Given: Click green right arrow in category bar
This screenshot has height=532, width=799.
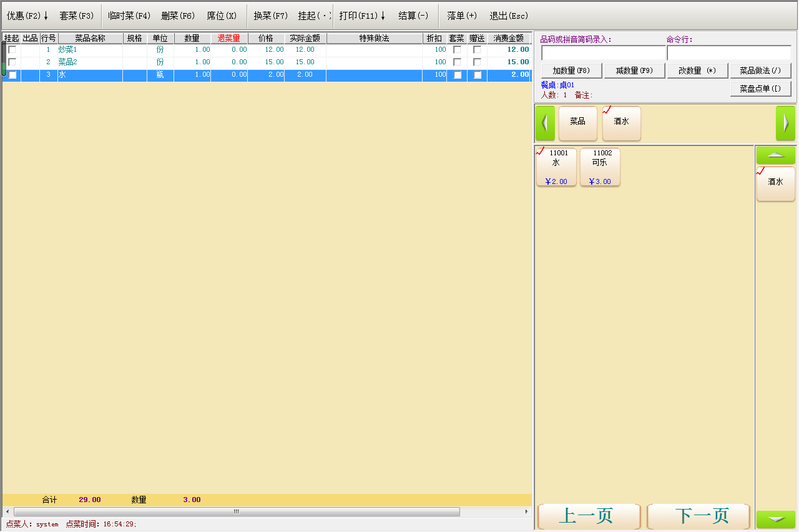Looking at the screenshot, I should point(785,123).
